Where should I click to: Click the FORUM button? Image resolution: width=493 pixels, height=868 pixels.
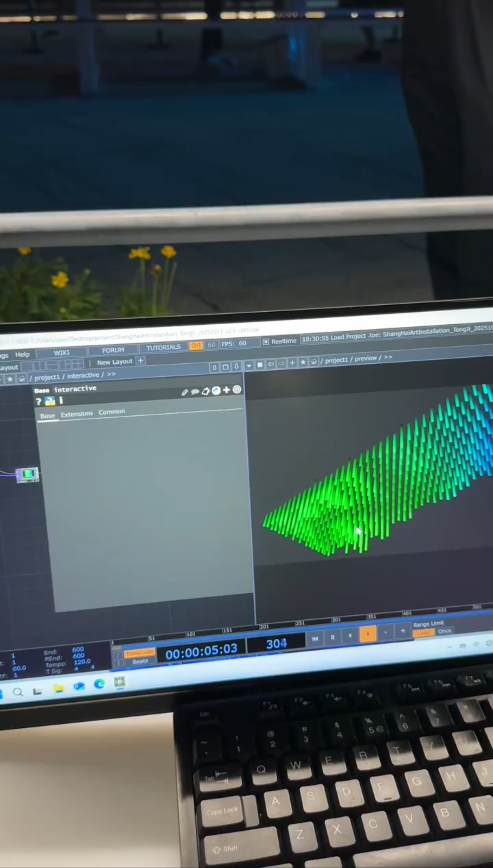[113, 350]
